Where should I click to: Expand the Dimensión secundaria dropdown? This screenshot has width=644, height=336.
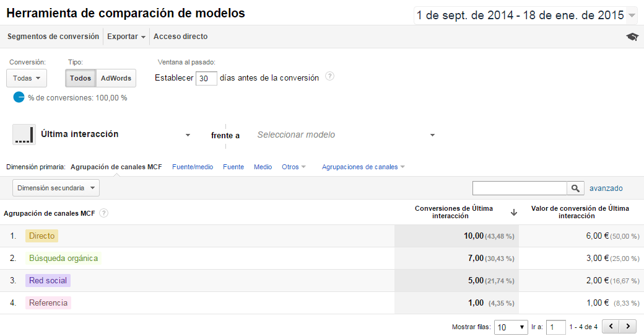pos(56,188)
